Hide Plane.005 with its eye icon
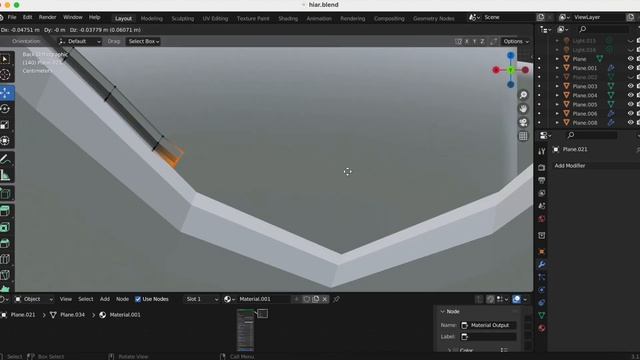This screenshot has width=640, height=360. coord(631,104)
